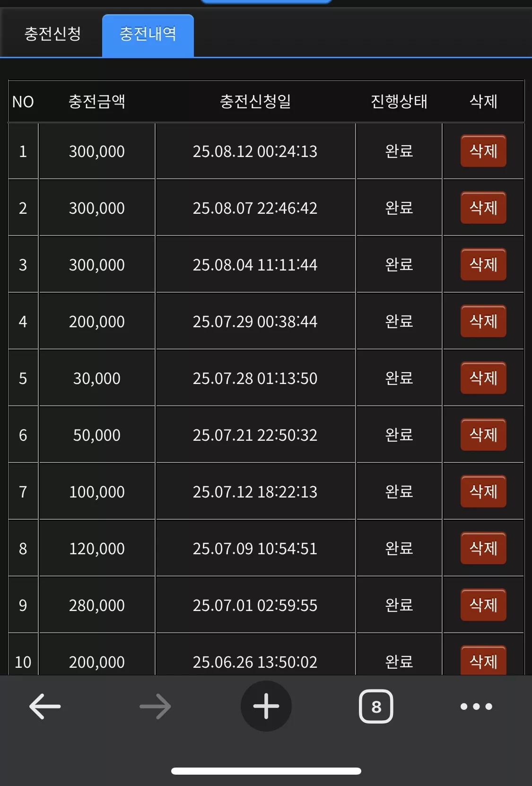Remove row 3 entry dated 25.08.04

coord(483,264)
